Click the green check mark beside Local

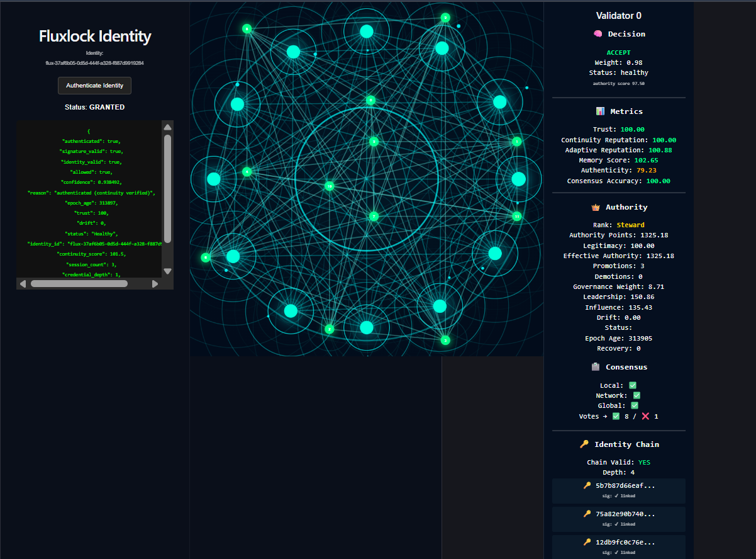pyautogui.click(x=633, y=385)
